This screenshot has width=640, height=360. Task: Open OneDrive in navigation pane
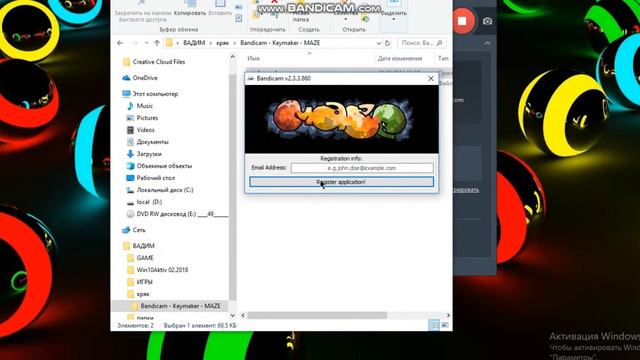click(x=145, y=78)
